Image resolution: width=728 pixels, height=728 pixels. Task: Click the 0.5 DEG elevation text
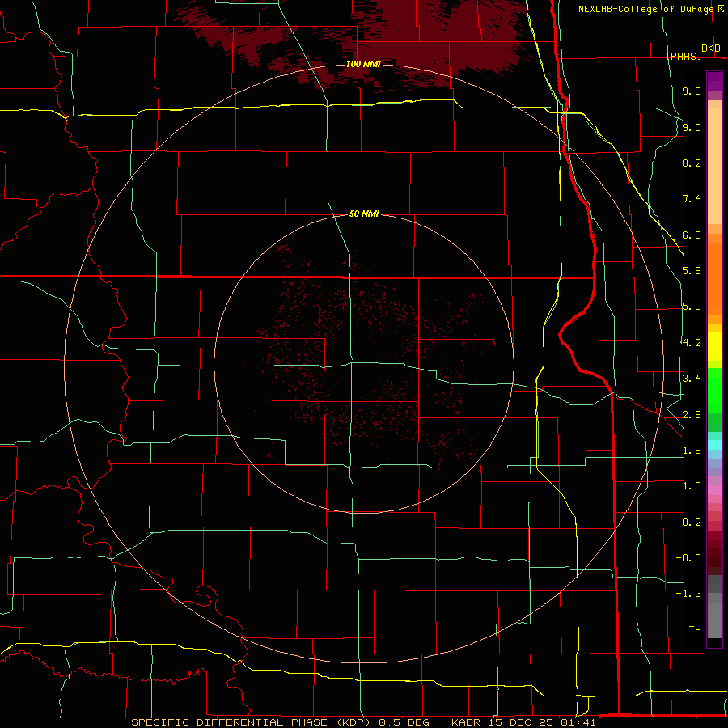click(x=404, y=722)
